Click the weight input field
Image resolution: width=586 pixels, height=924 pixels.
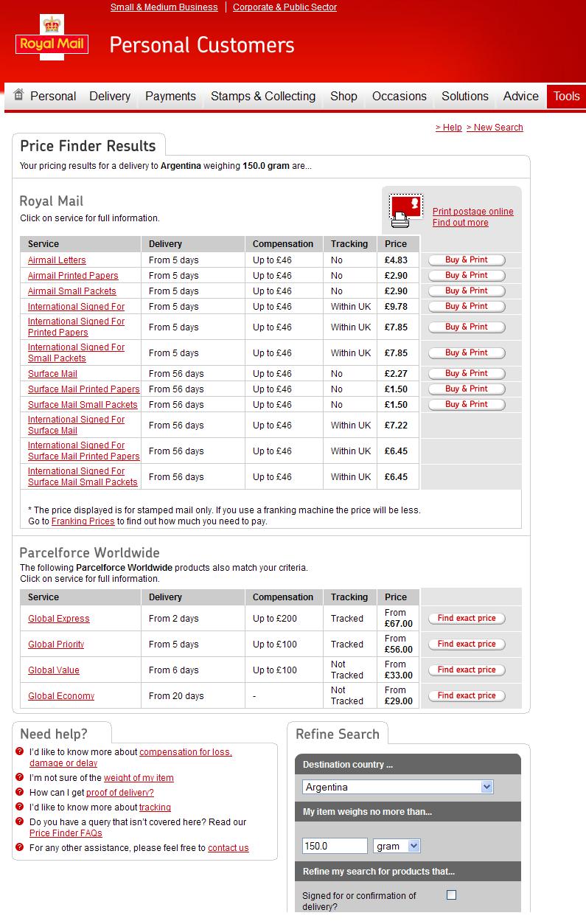335,846
